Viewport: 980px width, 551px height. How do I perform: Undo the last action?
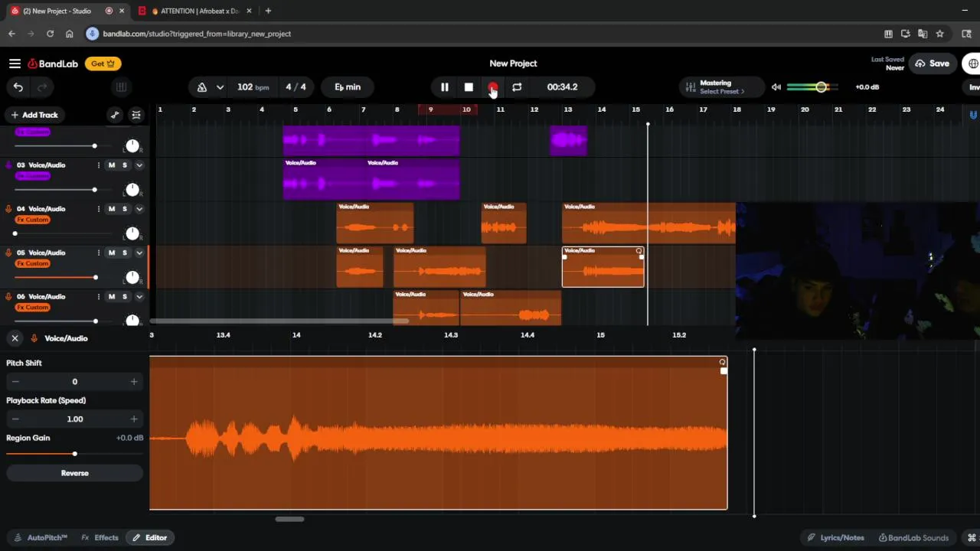(x=18, y=87)
